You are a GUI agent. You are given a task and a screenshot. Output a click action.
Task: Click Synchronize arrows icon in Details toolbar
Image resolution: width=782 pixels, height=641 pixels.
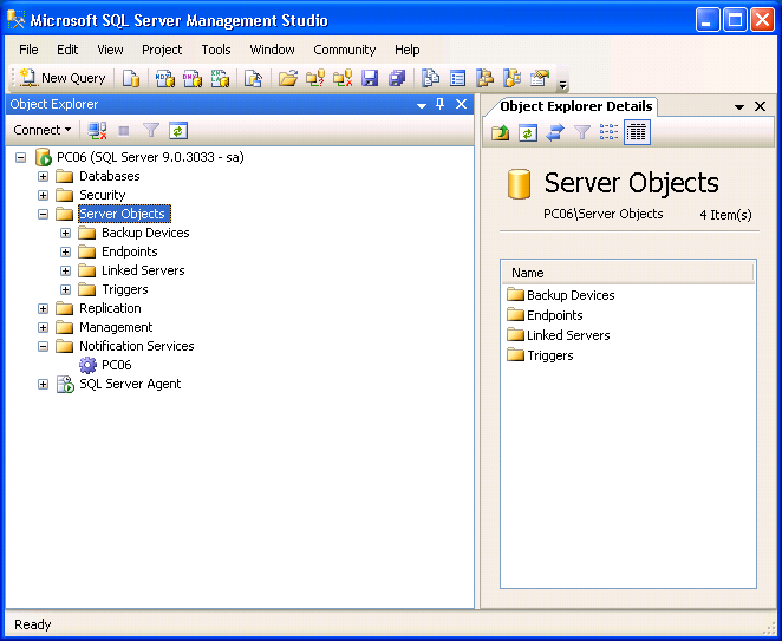pyautogui.click(x=555, y=132)
